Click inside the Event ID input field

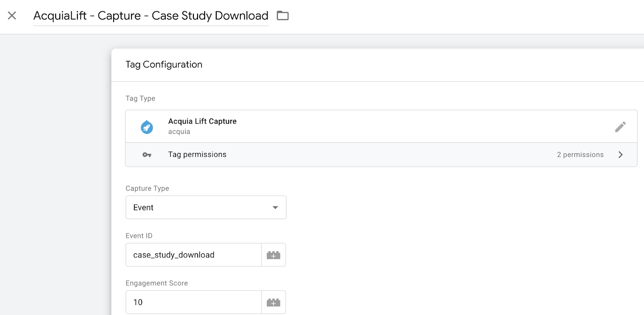(x=194, y=254)
